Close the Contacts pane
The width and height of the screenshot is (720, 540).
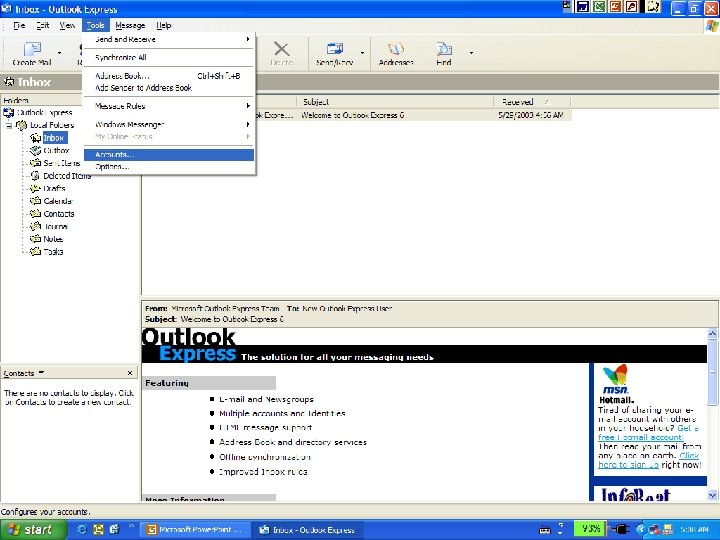click(x=130, y=373)
